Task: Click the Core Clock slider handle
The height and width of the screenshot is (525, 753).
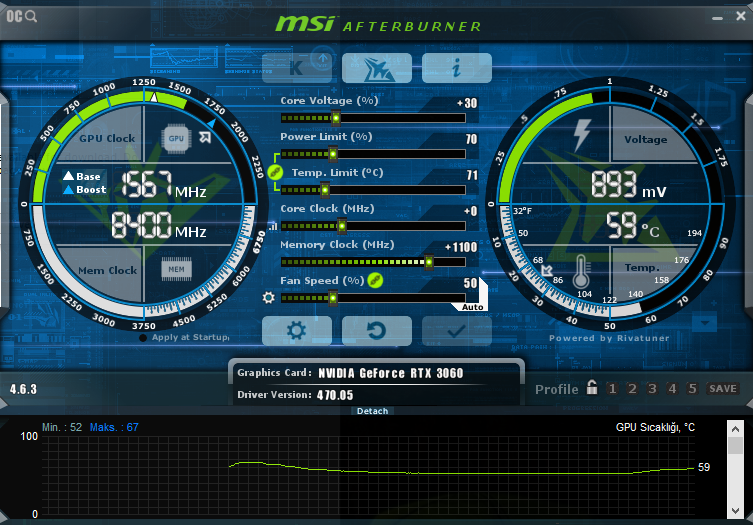Action: tap(342, 226)
